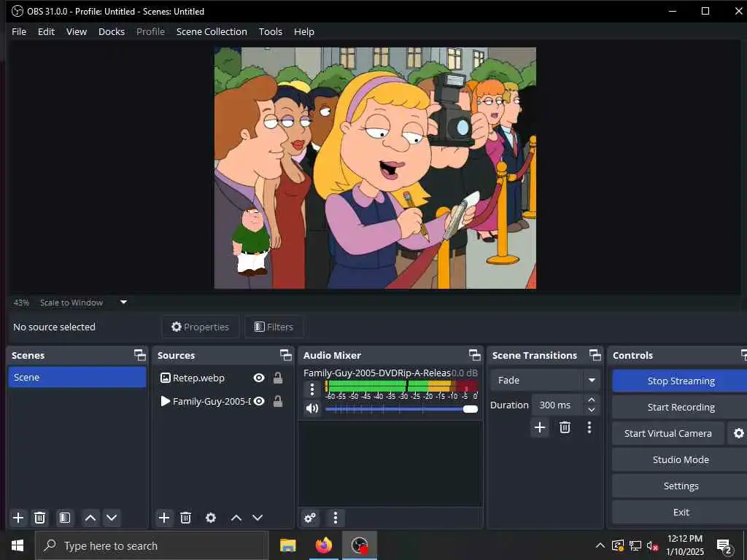The width and height of the screenshot is (747, 560).
Task: Select the Scene item in Scenes list
Action: (77, 377)
